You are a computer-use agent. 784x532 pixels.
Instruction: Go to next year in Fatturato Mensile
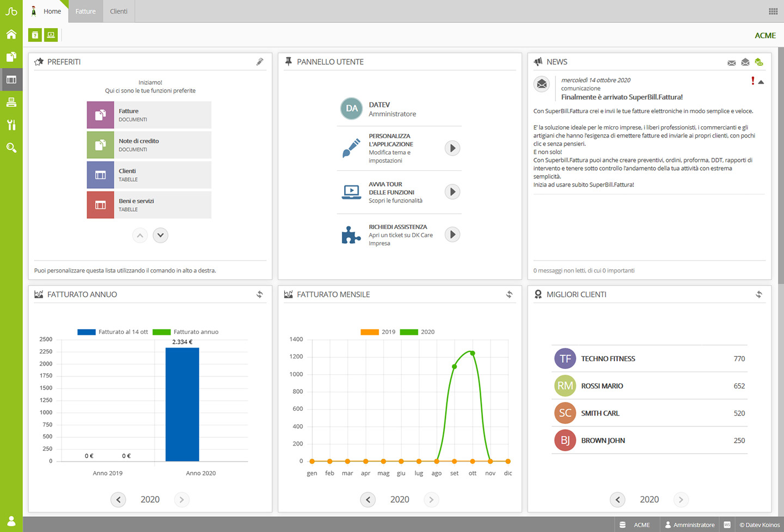click(431, 499)
